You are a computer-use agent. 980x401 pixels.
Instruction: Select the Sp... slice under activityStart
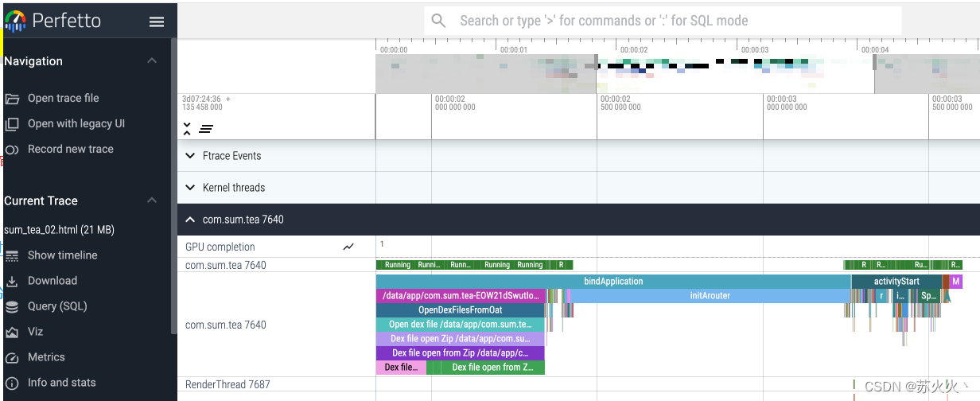(927, 296)
